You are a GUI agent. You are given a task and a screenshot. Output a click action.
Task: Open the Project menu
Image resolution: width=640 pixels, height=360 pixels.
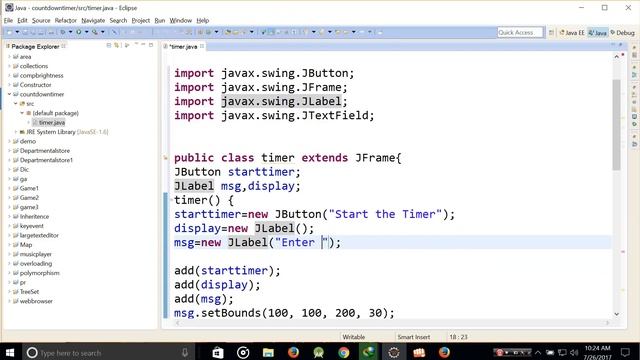141,20
